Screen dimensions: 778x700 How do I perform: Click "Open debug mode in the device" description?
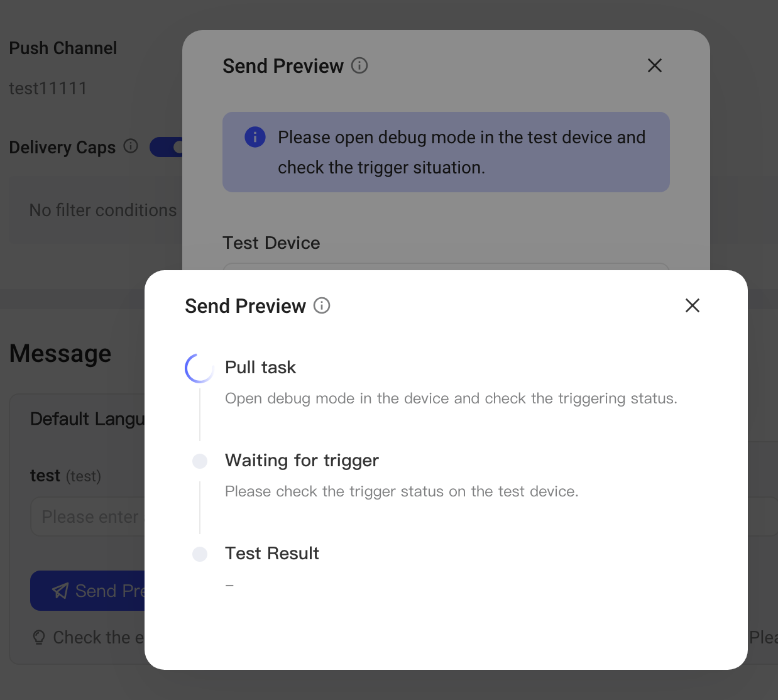coord(451,398)
